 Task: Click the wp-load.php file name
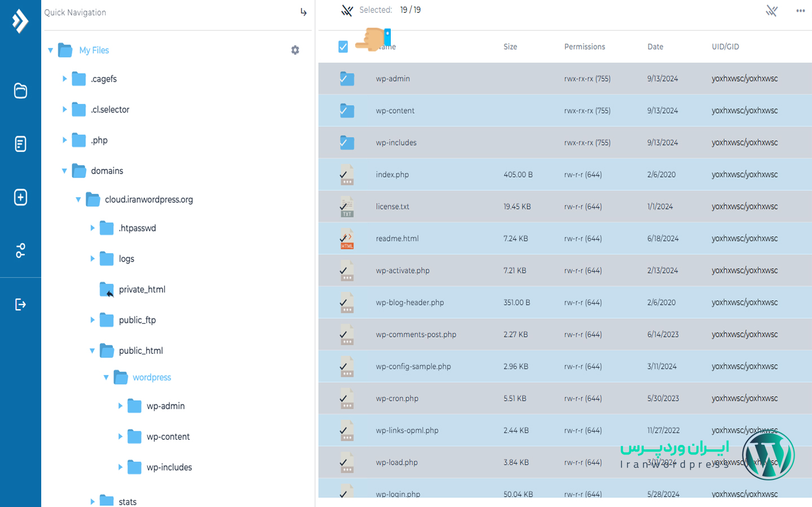coord(396,462)
